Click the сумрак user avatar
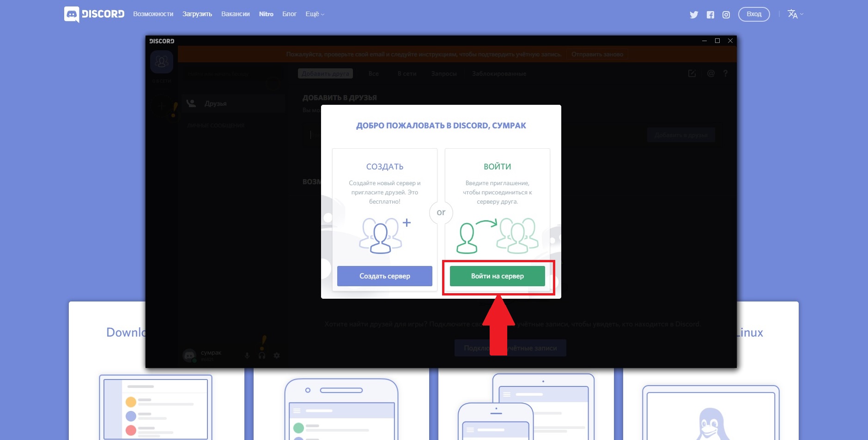This screenshot has height=440, width=868. point(189,356)
